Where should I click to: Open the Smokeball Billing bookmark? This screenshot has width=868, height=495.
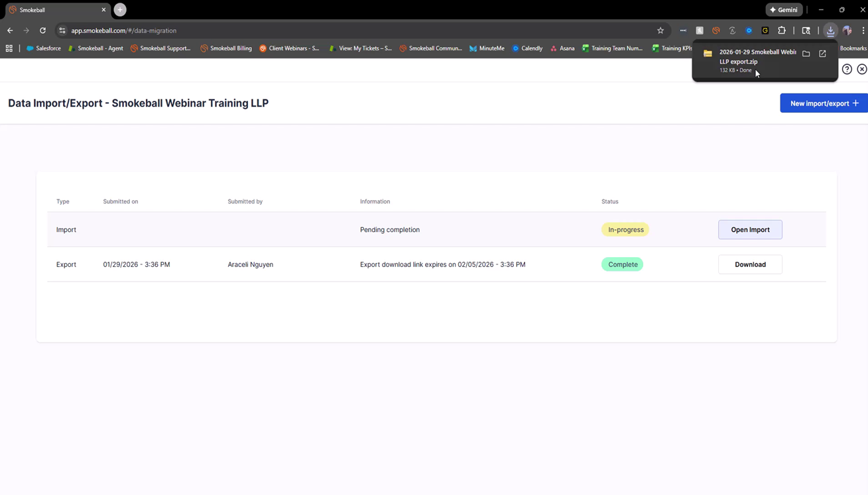click(225, 48)
